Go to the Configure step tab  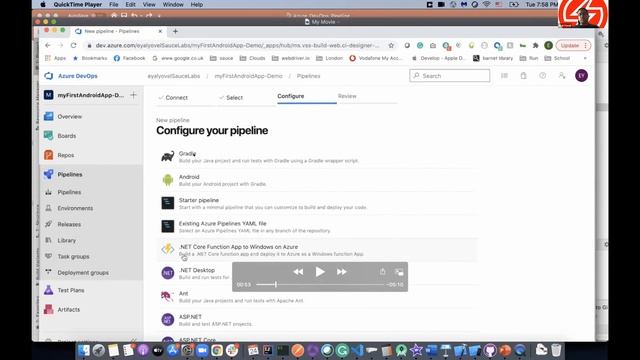pos(291,96)
